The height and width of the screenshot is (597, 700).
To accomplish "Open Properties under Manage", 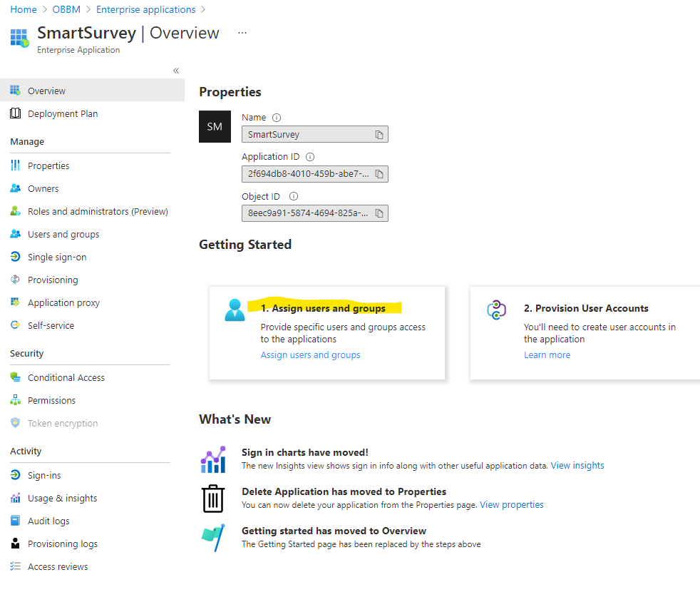I will pyautogui.click(x=48, y=165).
